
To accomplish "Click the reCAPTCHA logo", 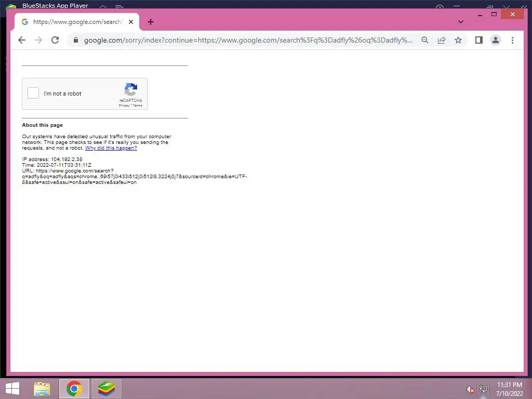I will click(131, 90).
